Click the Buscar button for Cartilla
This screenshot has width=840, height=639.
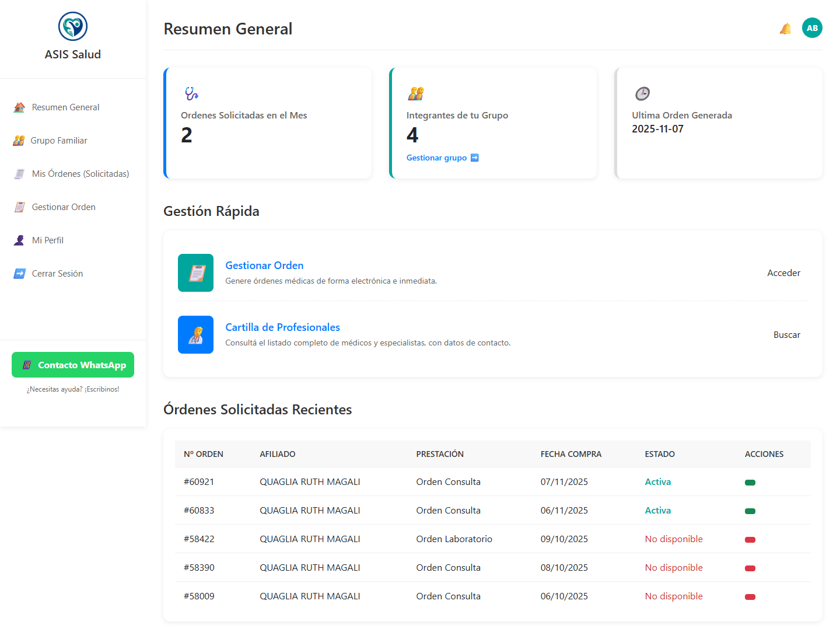tap(786, 335)
